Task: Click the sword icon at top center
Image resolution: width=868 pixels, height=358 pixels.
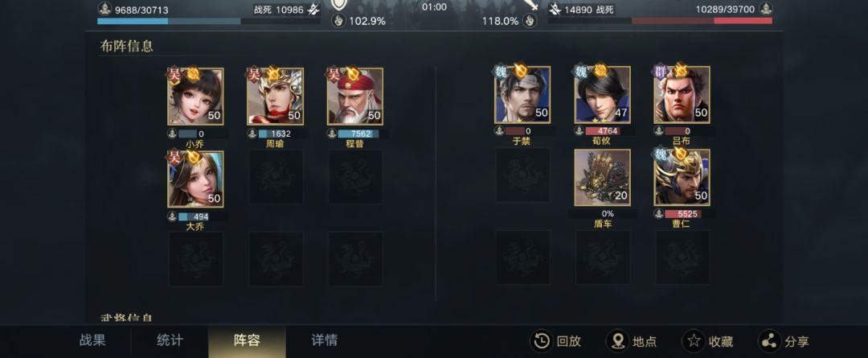Action: pyautogui.click(x=530, y=5)
